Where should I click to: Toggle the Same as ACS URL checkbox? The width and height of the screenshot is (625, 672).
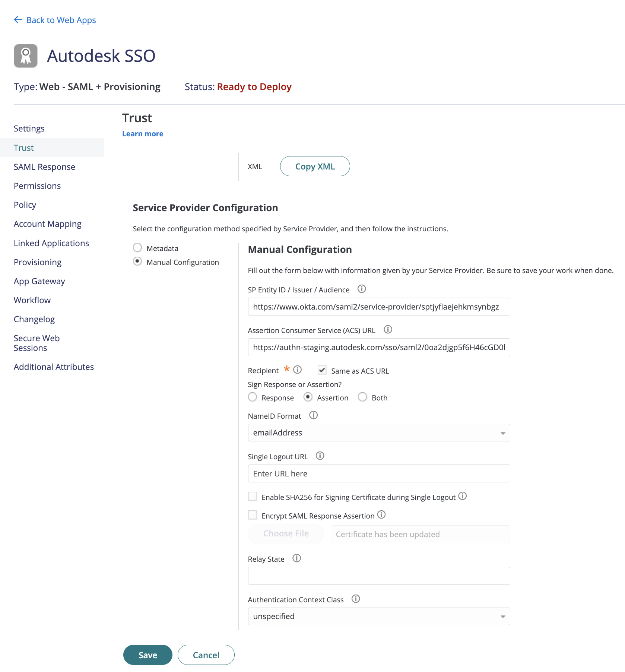(x=322, y=370)
